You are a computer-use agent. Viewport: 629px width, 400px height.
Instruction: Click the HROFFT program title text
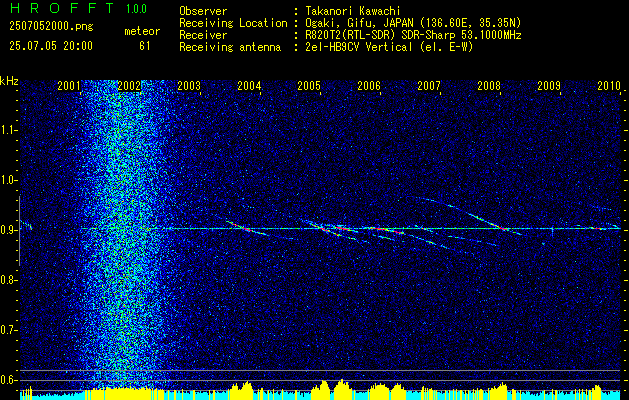click(62, 8)
